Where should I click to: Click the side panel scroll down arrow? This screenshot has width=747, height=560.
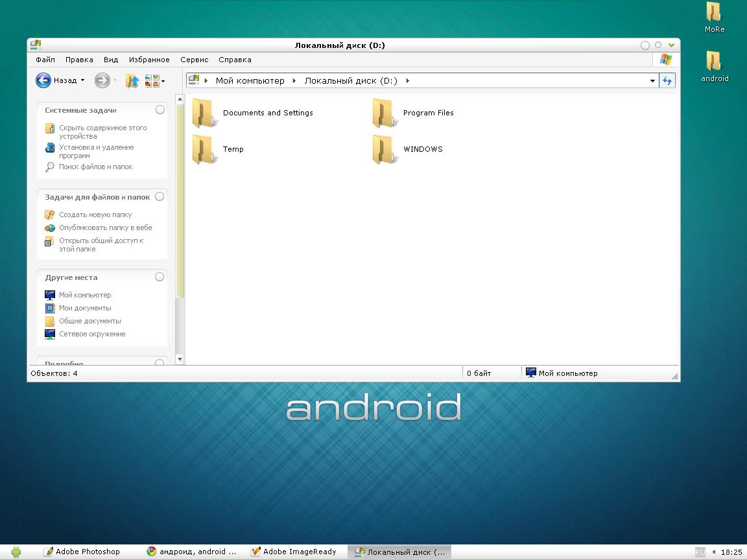click(x=180, y=360)
